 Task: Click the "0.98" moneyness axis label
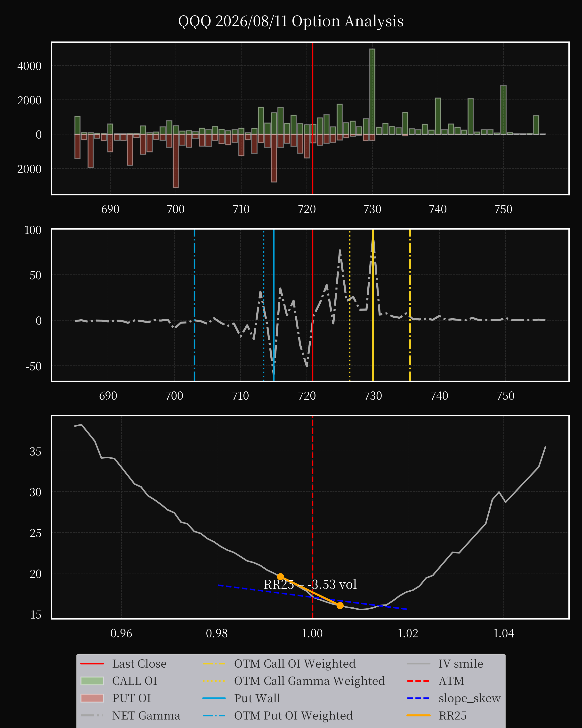click(x=217, y=633)
